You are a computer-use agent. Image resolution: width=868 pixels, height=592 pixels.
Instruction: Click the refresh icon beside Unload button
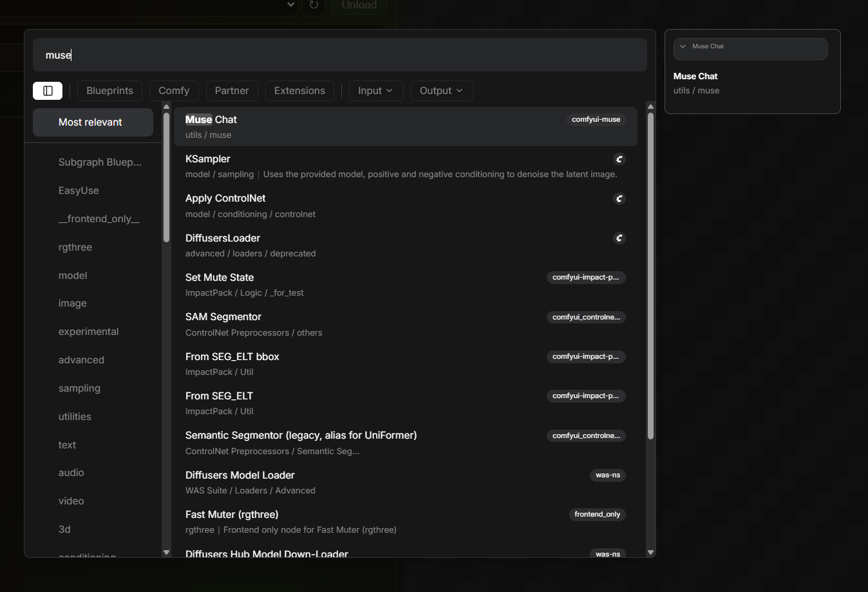314,5
